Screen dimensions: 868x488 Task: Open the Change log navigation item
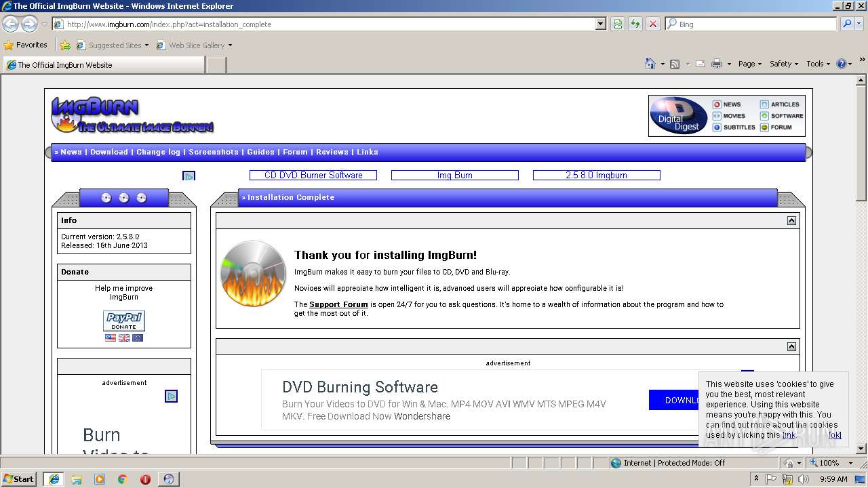[158, 152]
